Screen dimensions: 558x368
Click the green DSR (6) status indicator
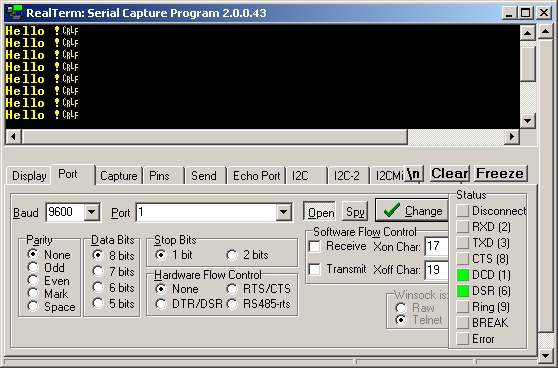(463, 291)
